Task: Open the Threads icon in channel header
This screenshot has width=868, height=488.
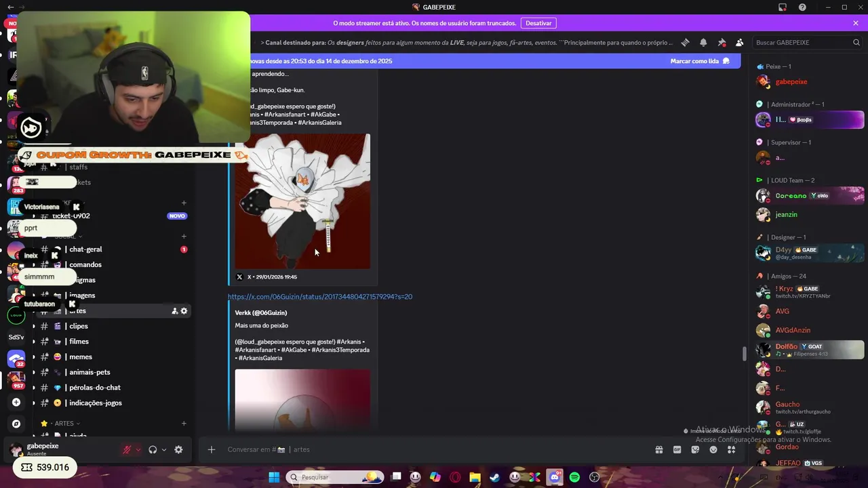Action: point(685,42)
